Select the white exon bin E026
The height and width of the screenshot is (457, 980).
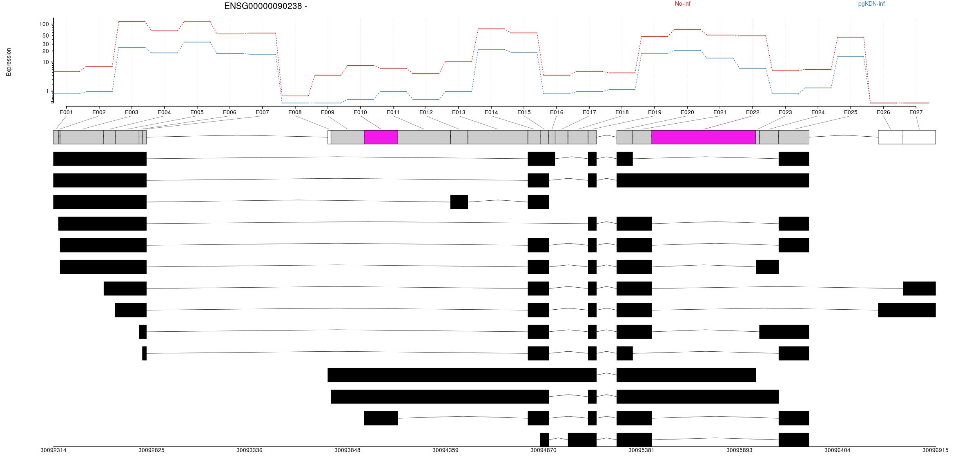click(891, 137)
